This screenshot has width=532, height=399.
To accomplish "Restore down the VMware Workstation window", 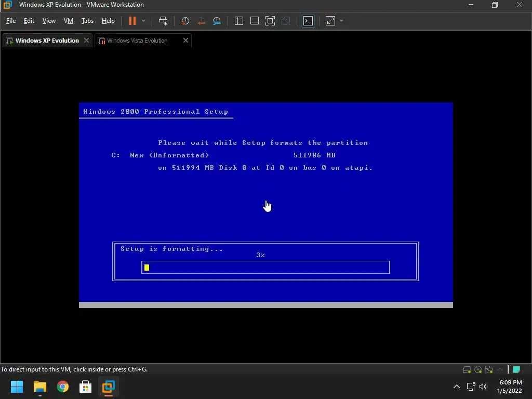I will point(495,5).
